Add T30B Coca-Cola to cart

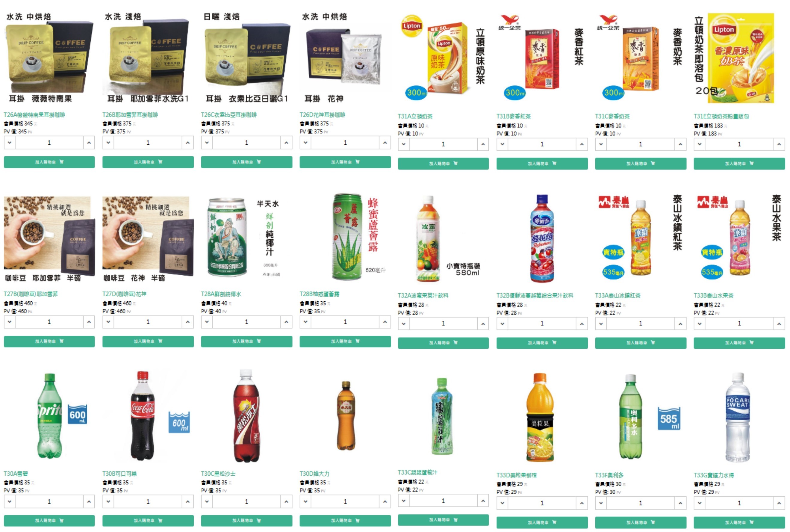coord(148,520)
